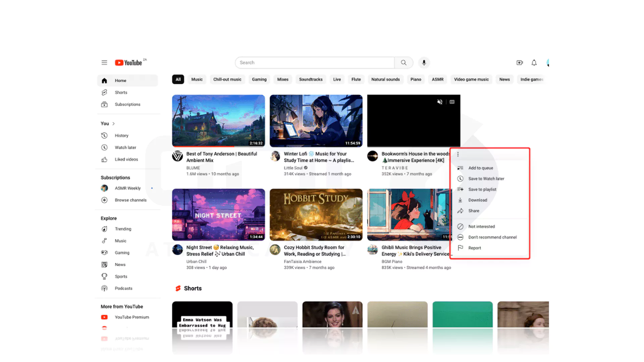This screenshot has width=644, height=362.
Task: Open Gaming in Explore section
Action: 127,253
